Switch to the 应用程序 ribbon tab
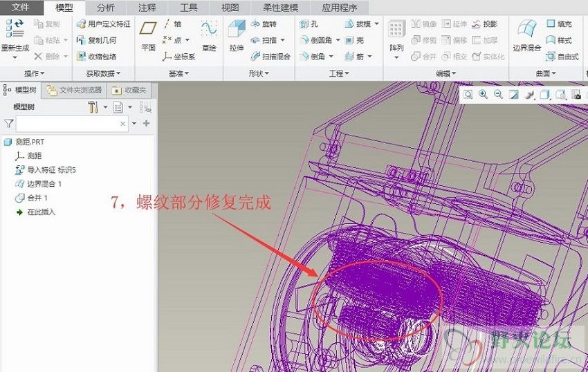This screenshot has height=372, width=588. click(x=339, y=8)
